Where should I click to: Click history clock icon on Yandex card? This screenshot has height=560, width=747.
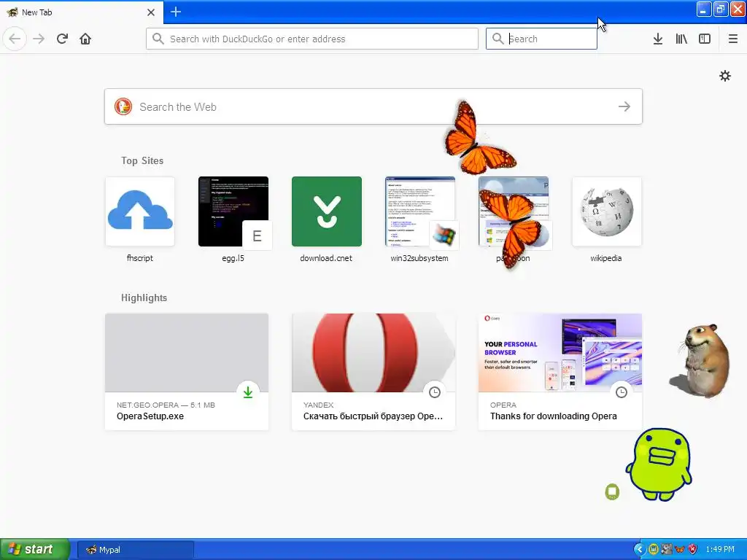[435, 392]
